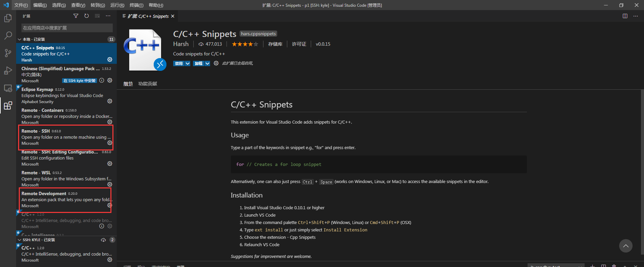
Task: Open gear menu for C/C++ Snippets row
Action: coord(110,59)
